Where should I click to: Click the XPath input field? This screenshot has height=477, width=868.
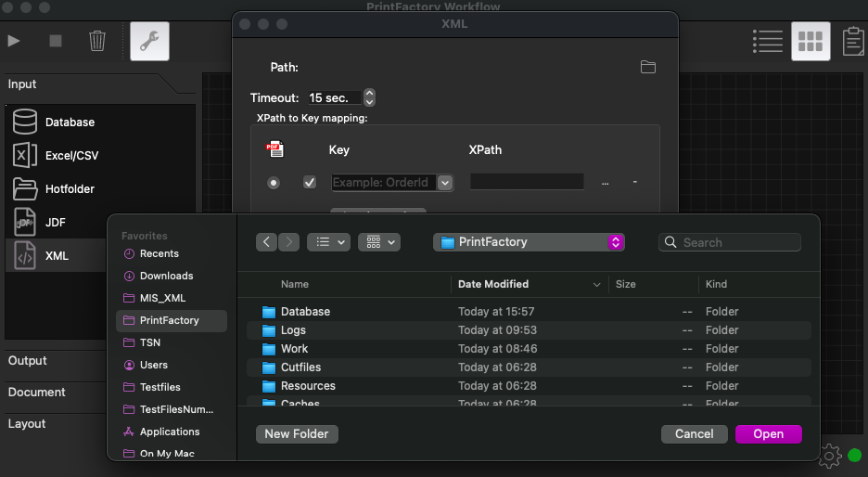point(527,182)
